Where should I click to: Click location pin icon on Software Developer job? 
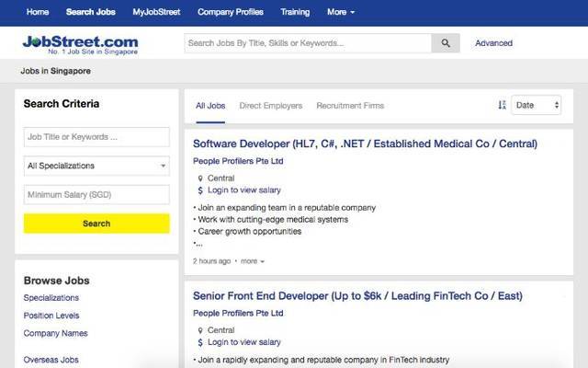click(x=199, y=178)
